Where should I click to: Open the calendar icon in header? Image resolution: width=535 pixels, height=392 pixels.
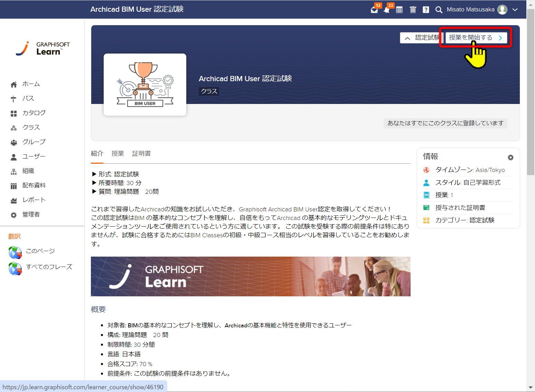pyautogui.click(x=399, y=10)
